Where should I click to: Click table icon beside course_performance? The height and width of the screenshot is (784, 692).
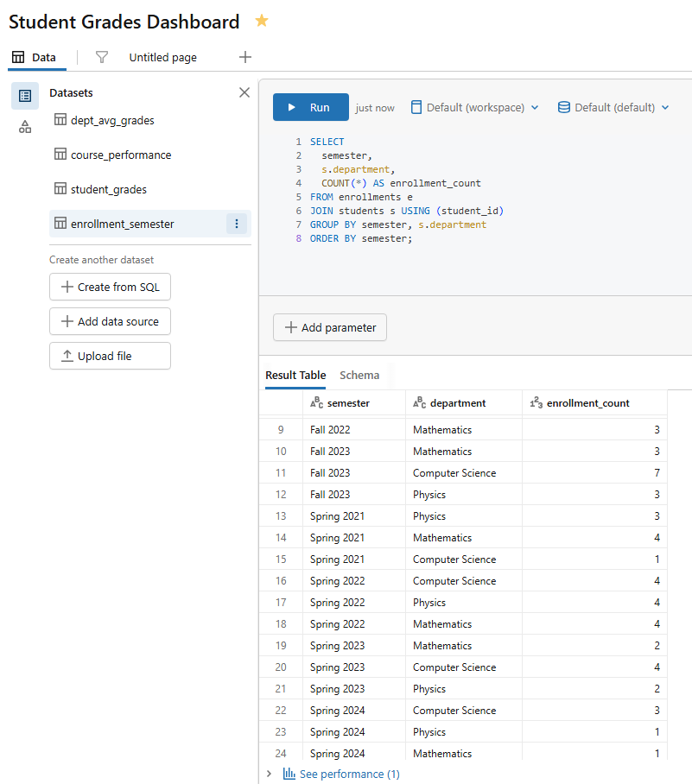[x=60, y=154]
